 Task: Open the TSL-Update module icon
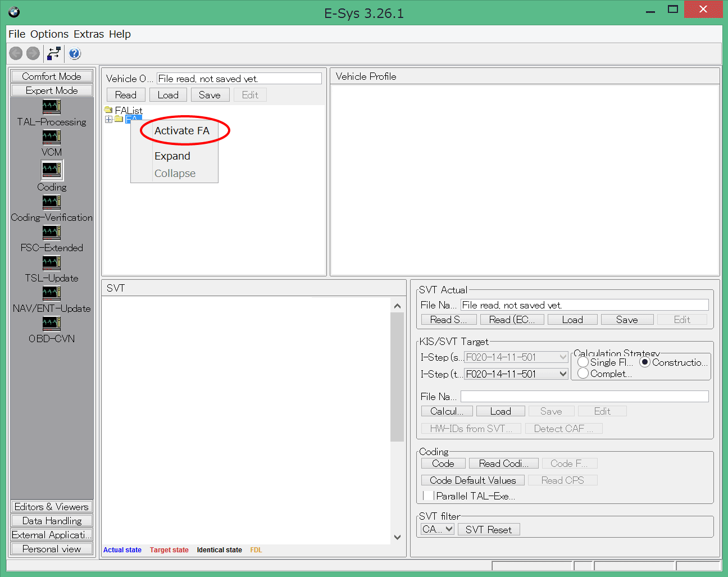tap(52, 262)
